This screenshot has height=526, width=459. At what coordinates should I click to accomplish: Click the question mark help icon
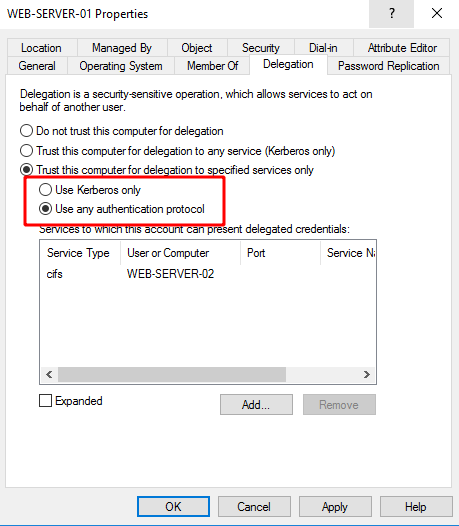point(391,14)
